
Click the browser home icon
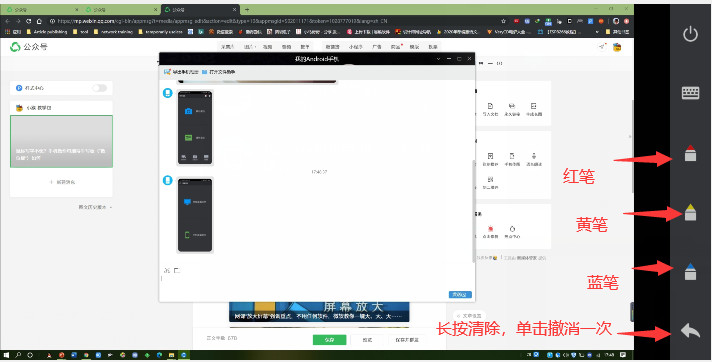click(40, 21)
